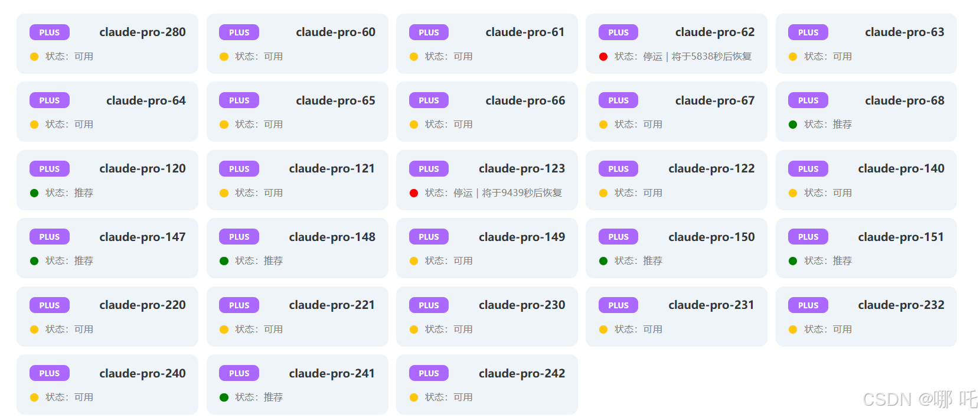Click the green status dot on claude-pro-151

(x=793, y=261)
